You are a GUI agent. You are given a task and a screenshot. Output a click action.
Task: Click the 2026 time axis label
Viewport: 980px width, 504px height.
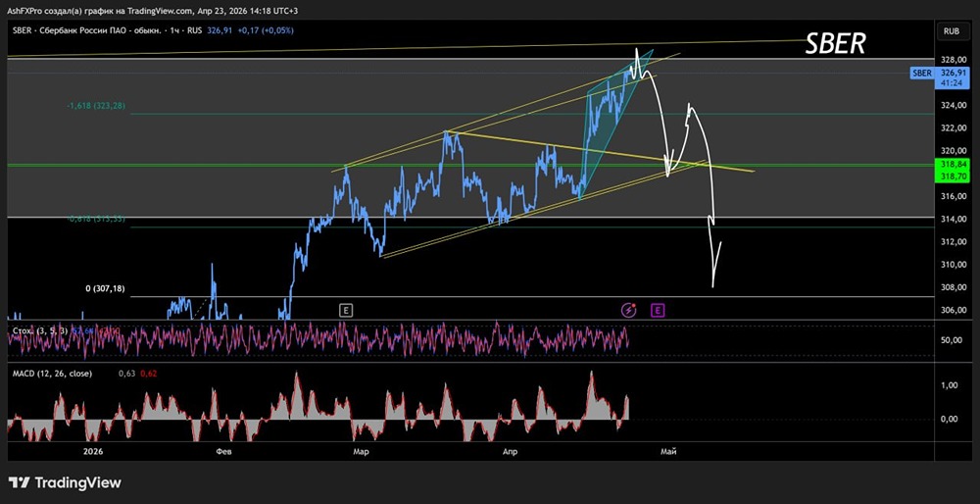[92, 450]
